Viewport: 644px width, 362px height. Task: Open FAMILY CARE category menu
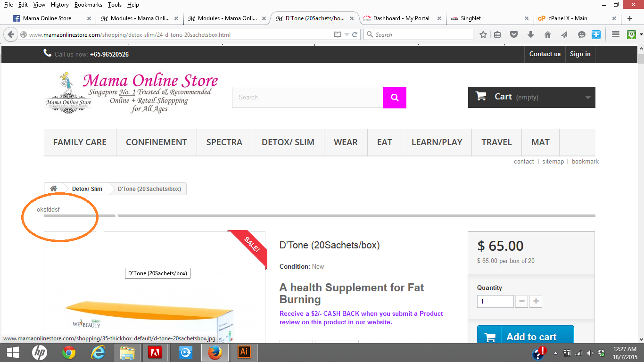tap(80, 142)
